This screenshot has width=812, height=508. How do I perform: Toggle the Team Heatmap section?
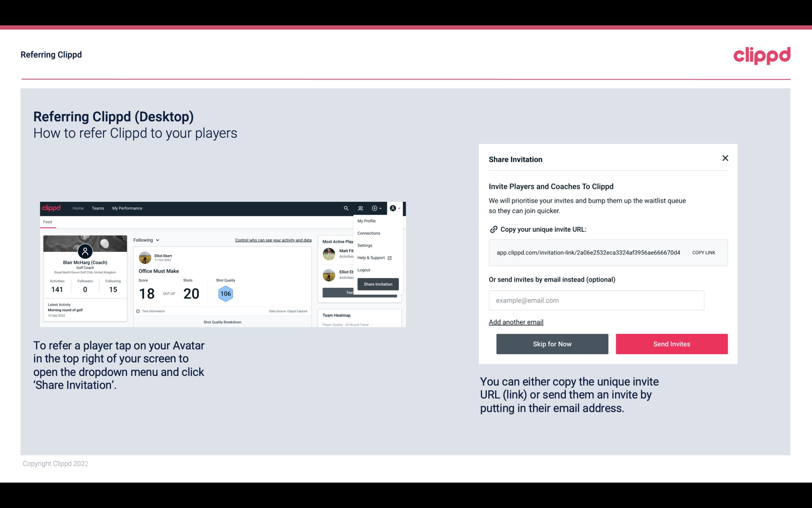pyautogui.click(x=336, y=316)
